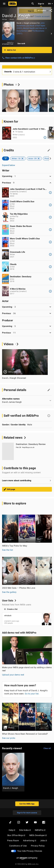Expand Alternative names details
This screenshot has width=54, height=868.
pos(27,400)
